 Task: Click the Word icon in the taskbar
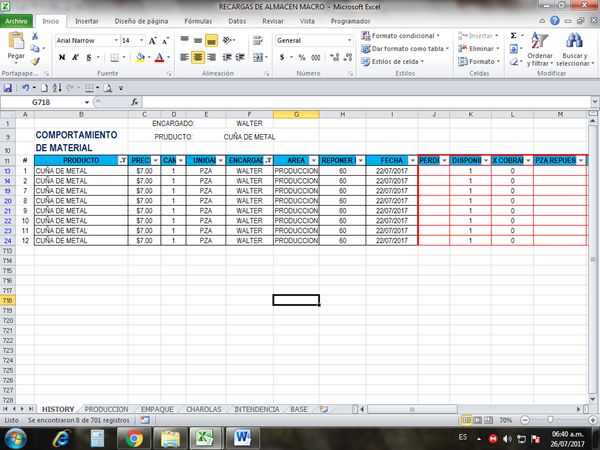point(243,438)
